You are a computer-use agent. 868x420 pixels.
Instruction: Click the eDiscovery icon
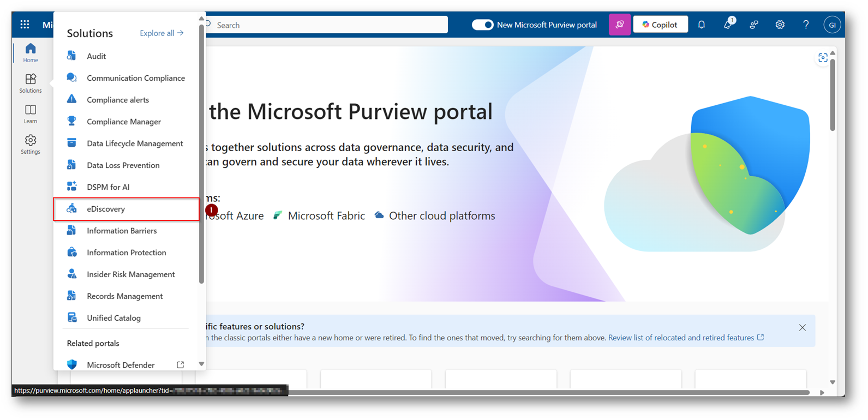[x=71, y=208]
